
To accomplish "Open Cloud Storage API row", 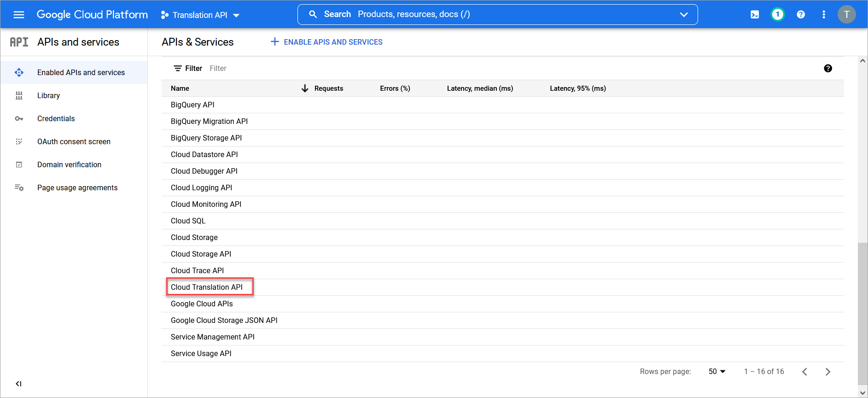I will pyautogui.click(x=503, y=254).
